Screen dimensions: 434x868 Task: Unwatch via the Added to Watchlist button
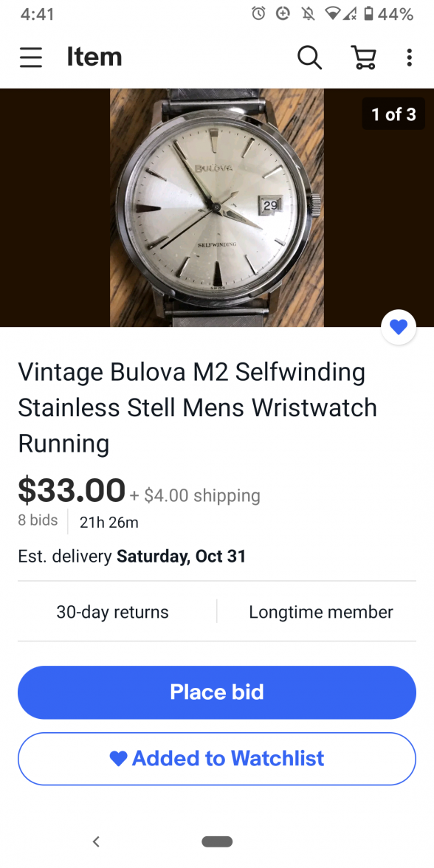[x=217, y=758]
